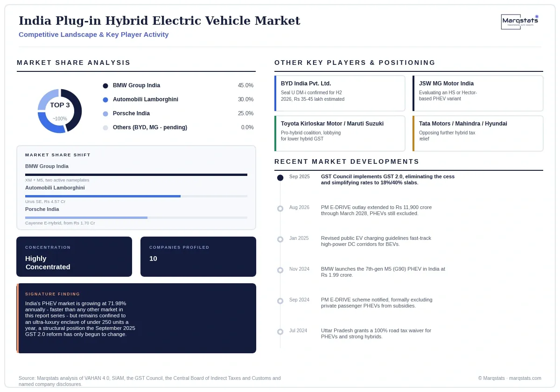Open Toyota Kirloskar Motor / Maruti Suzuki card
560x392 pixels.
tap(340, 133)
